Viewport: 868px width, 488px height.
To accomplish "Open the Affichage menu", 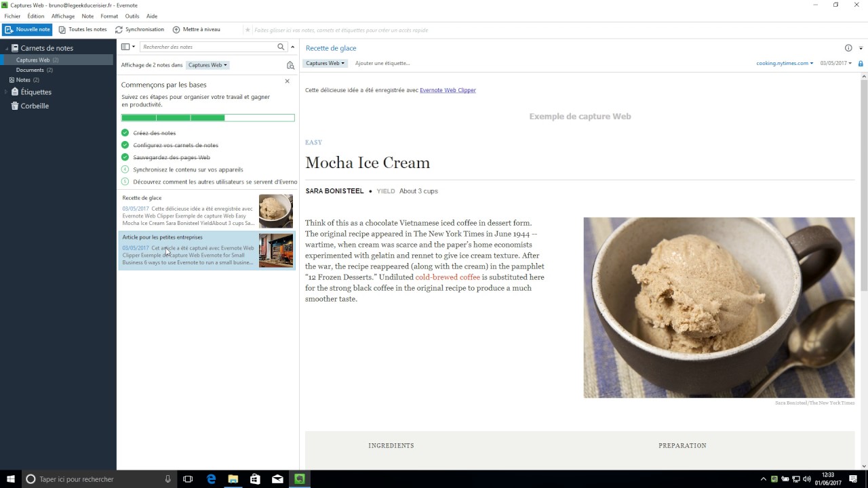I will [63, 16].
